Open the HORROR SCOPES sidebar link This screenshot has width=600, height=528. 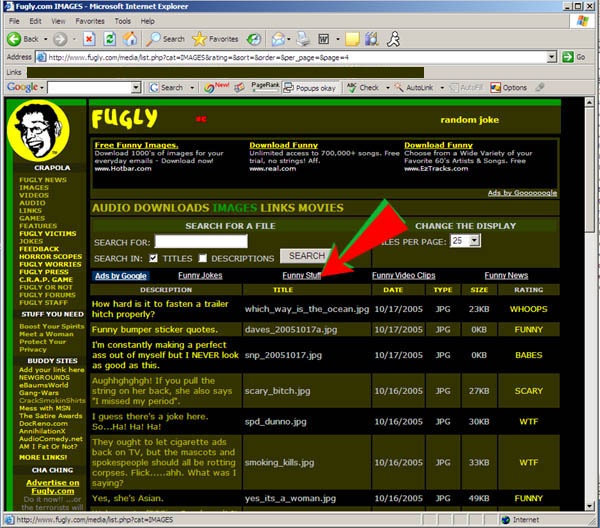[51, 256]
